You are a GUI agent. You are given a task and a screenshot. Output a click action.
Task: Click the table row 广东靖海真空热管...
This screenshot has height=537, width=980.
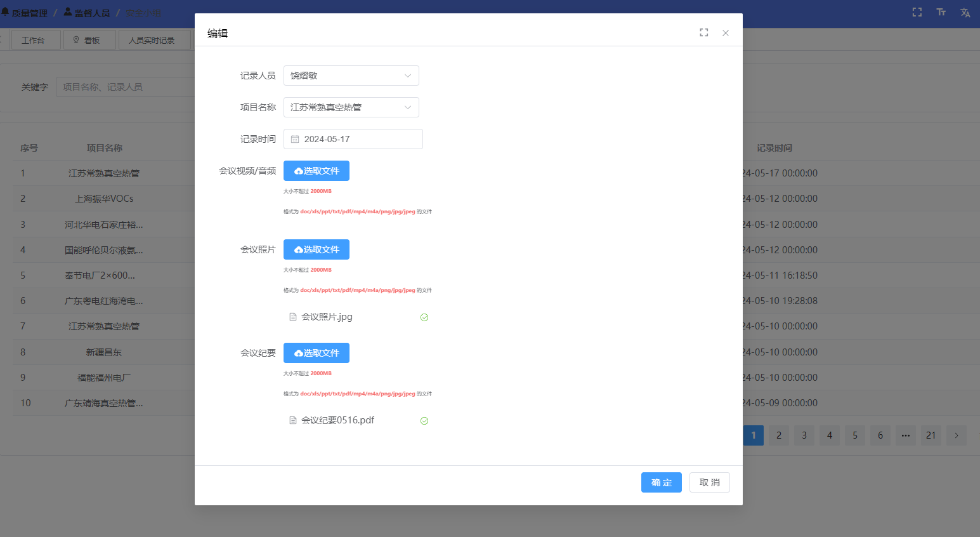pyautogui.click(x=104, y=403)
